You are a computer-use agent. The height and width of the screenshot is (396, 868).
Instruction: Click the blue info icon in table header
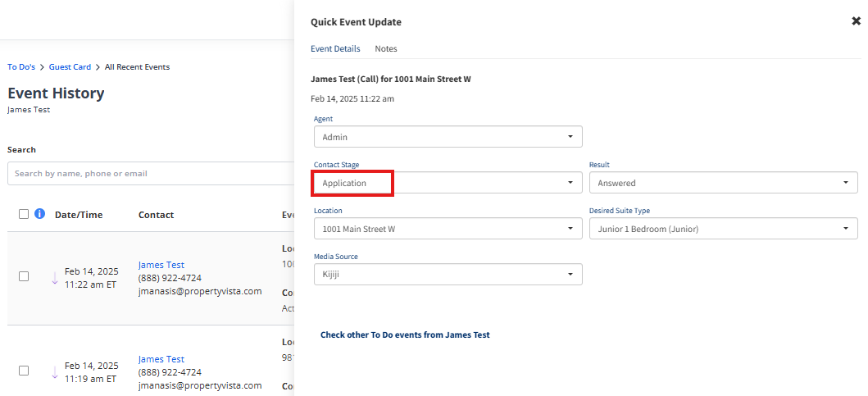40,214
